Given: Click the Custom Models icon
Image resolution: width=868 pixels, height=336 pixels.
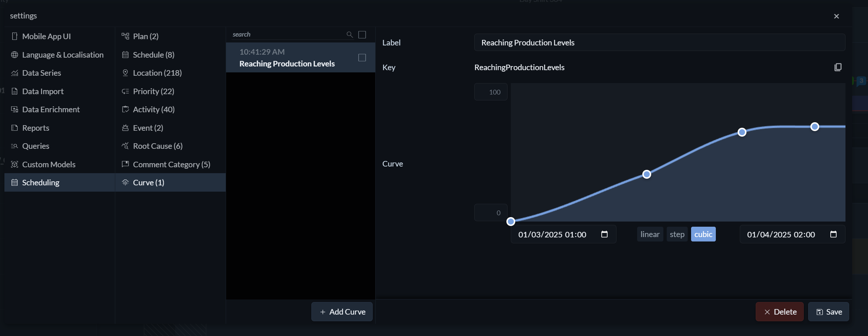Looking at the screenshot, I should [x=15, y=164].
